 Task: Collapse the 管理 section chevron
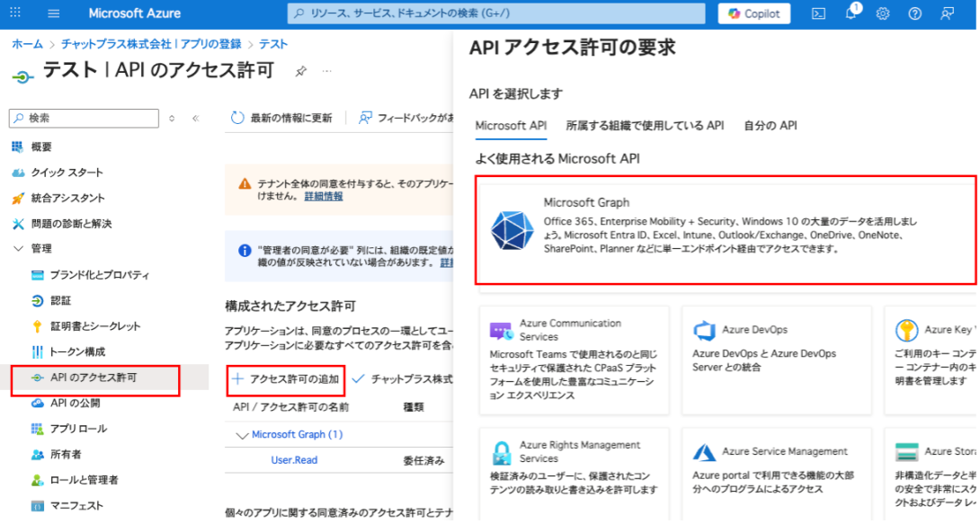pos(18,249)
